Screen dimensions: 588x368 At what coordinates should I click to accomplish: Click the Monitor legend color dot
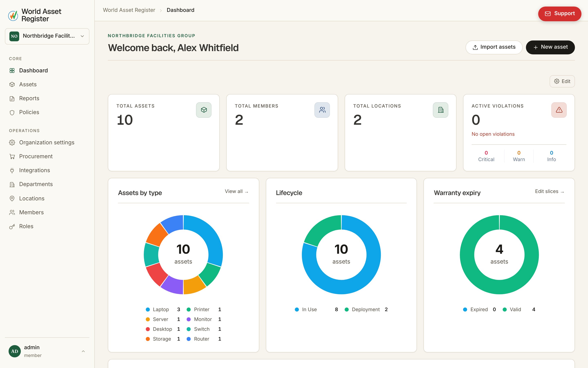pos(189,319)
